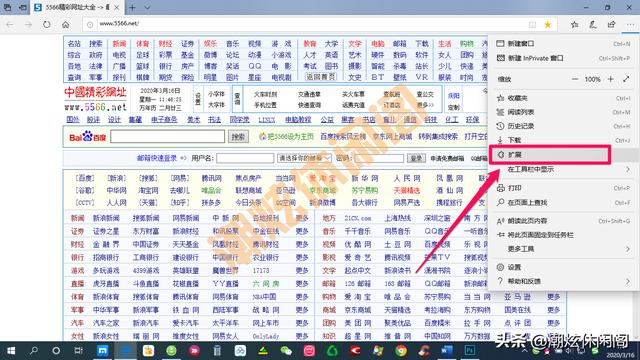Increase zoom with the plus button

point(611,79)
